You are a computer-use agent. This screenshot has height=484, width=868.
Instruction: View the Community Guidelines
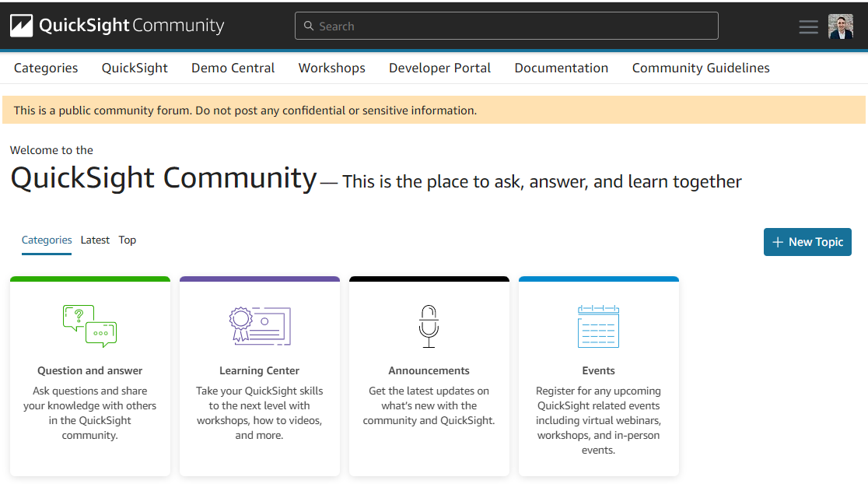(x=701, y=68)
